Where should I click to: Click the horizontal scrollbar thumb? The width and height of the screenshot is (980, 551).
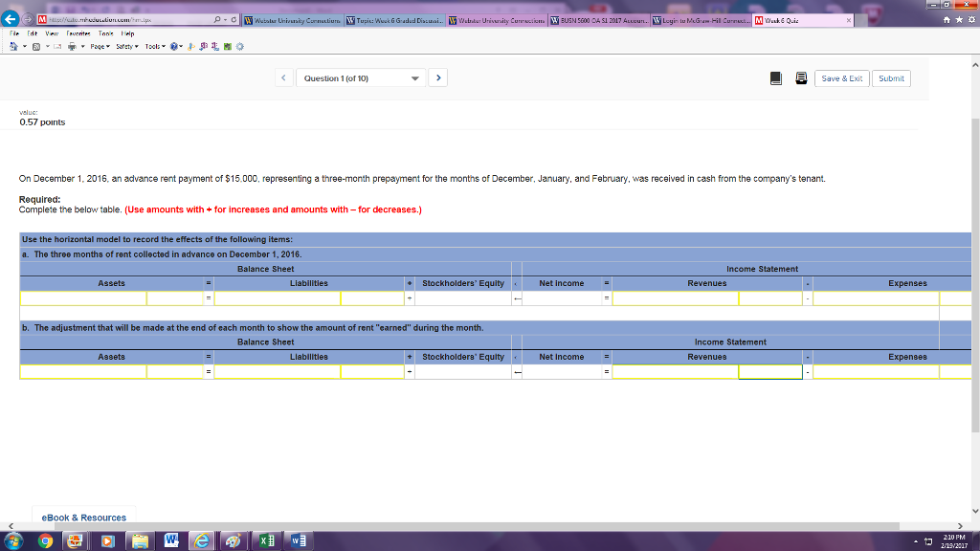click(x=477, y=526)
